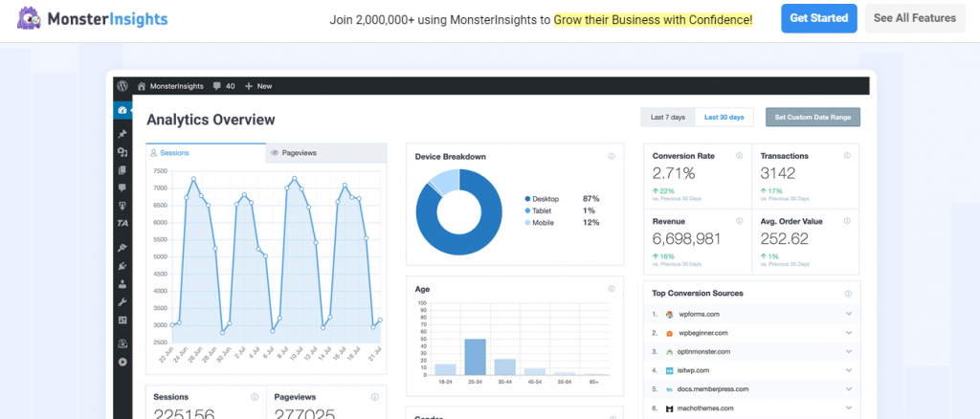Image resolution: width=980 pixels, height=419 pixels.
Task: Expand the wpbeginner.com row chevron
Action: [x=848, y=333]
